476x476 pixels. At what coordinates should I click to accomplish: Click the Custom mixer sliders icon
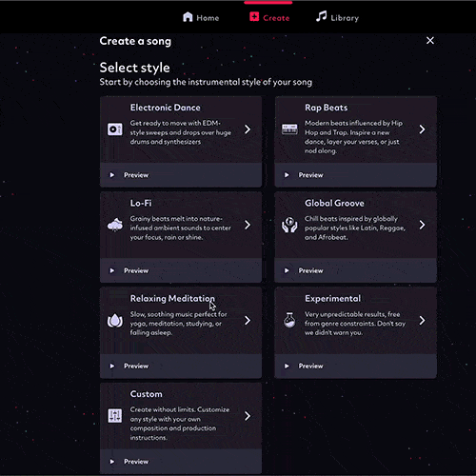(x=114, y=416)
